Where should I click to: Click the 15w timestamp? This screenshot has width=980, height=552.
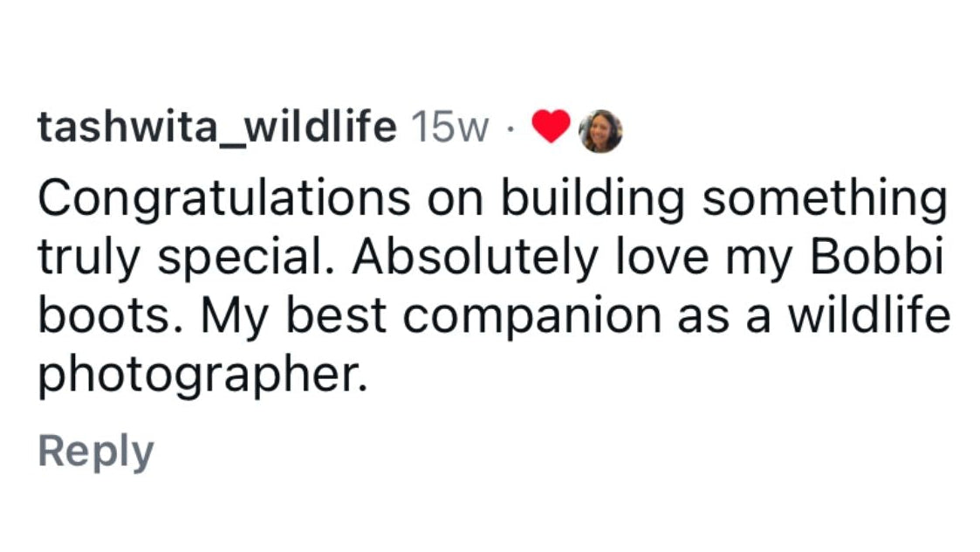(x=449, y=127)
